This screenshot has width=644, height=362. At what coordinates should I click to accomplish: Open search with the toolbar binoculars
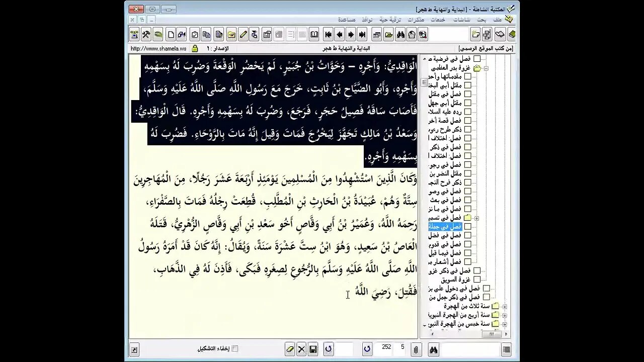(400, 35)
